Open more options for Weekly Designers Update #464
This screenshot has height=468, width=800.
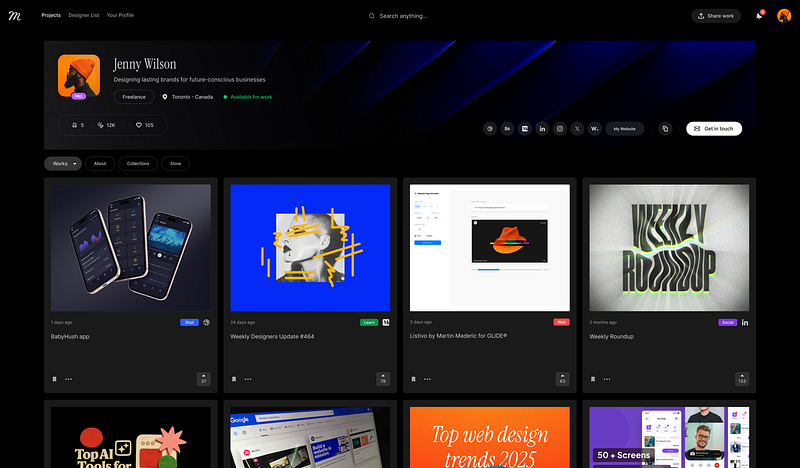point(248,379)
